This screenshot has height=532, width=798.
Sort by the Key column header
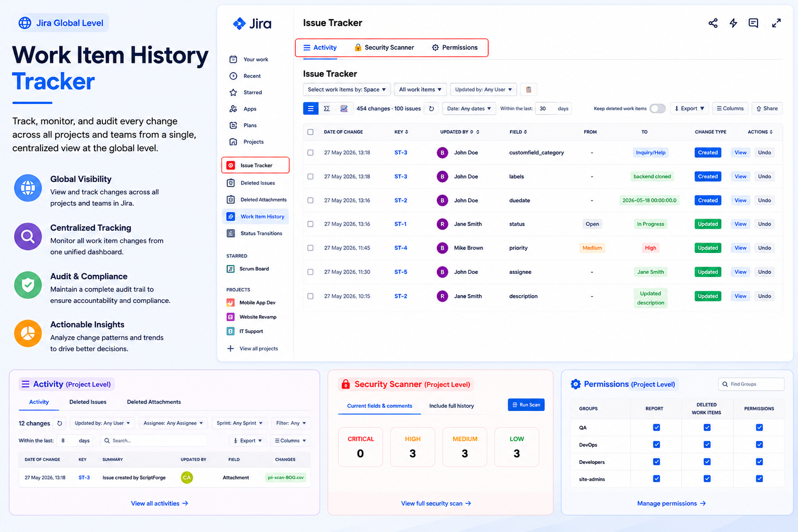pos(401,132)
